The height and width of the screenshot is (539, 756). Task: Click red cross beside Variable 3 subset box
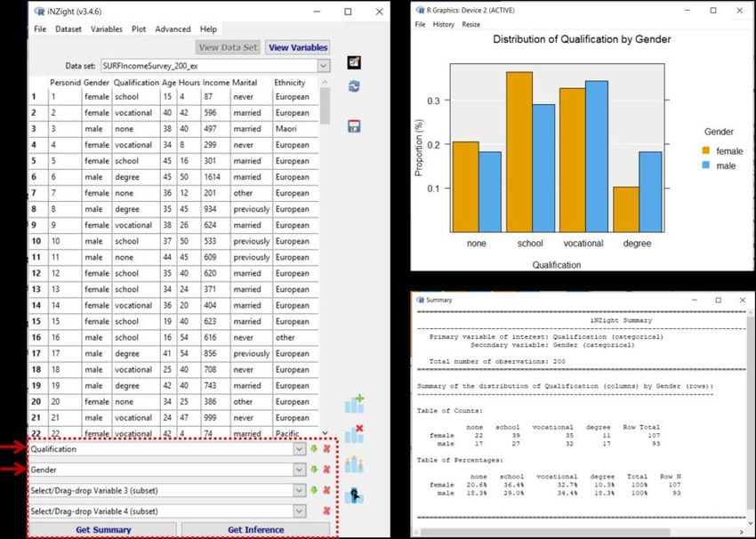click(x=327, y=490)
